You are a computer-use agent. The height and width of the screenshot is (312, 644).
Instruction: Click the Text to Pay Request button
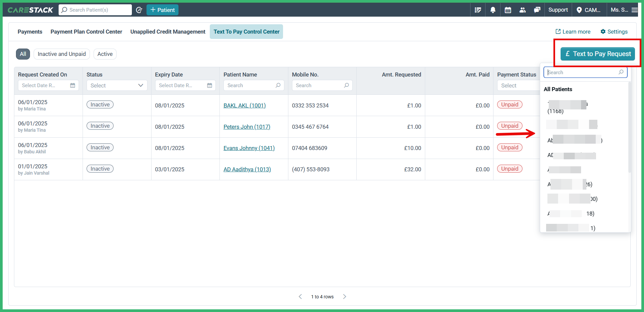[x=597, y=54]
